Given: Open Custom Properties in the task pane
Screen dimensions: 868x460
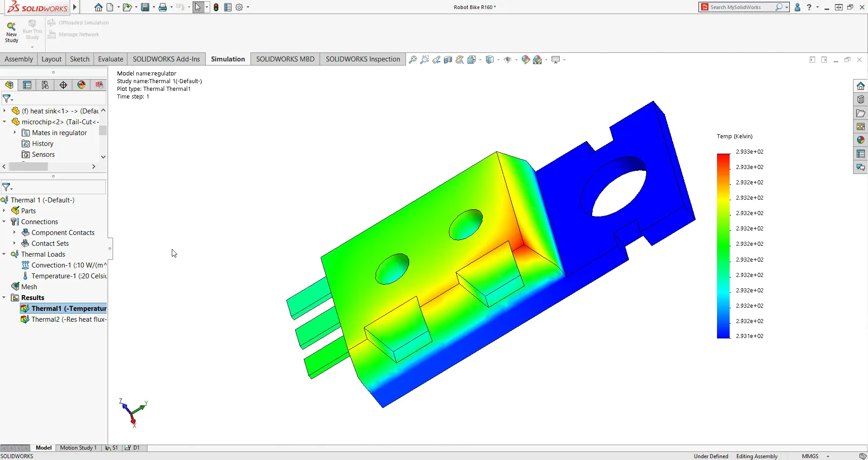Looking at the screenshot, I should pyautogui.click(x=860, y=154).
